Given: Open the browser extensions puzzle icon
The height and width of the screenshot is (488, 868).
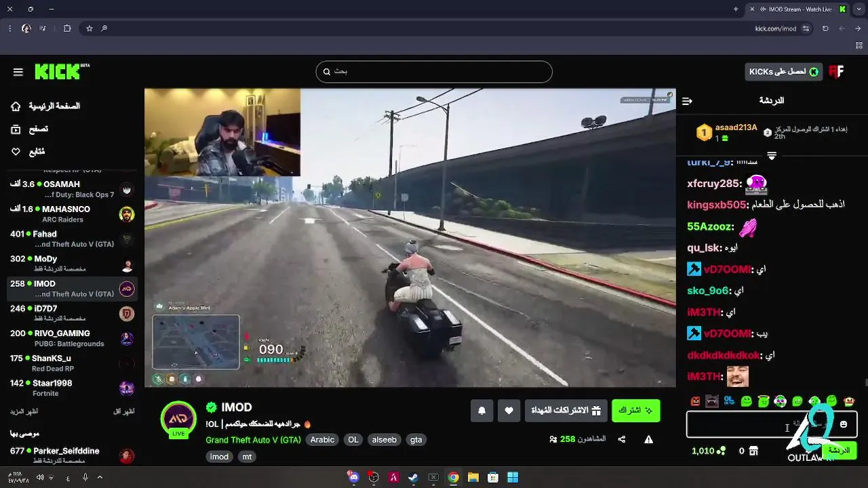Looking at the screenshot, I should 67,28.
